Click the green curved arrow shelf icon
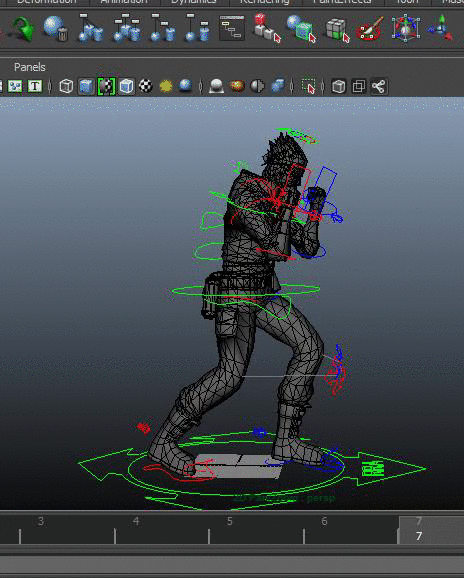The height and width of the screenshot is (578, 464). coord(24,29)
